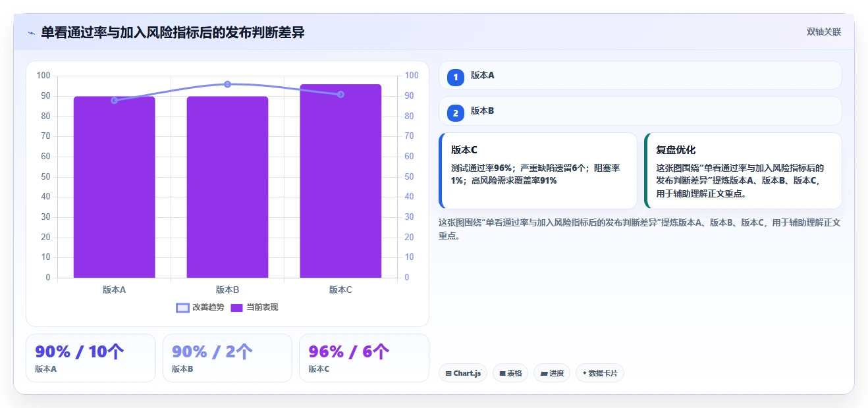Click the 当前表现 purple legend swatch
The image size is (868, 408).
(237, 307)
